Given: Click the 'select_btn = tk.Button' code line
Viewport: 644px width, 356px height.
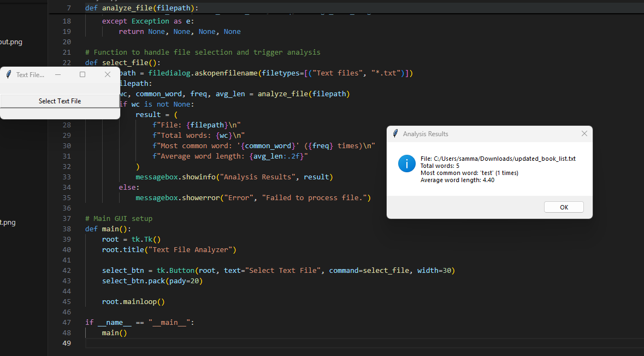Looking at the screenshot, I should coord(279,271).
